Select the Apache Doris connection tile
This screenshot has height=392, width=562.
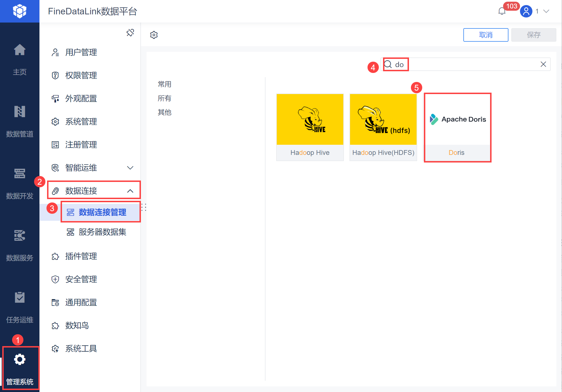click(x=457, y=127)
